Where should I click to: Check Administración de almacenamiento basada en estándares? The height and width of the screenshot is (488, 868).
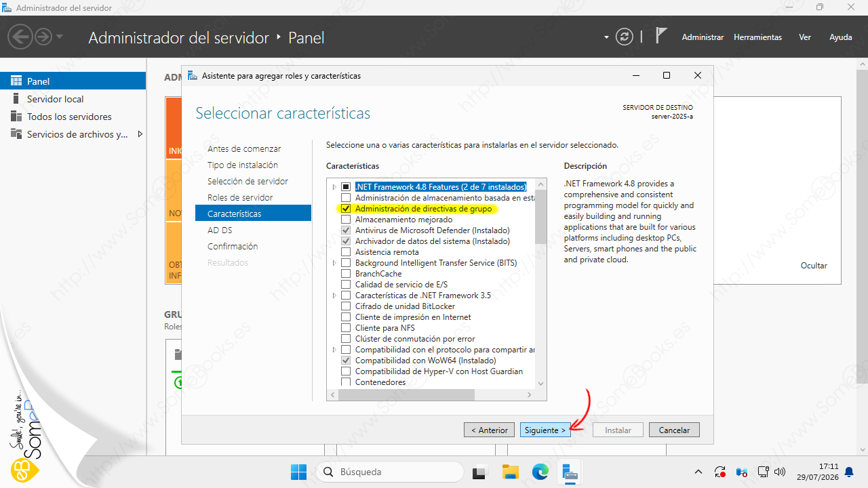(346, 198)
